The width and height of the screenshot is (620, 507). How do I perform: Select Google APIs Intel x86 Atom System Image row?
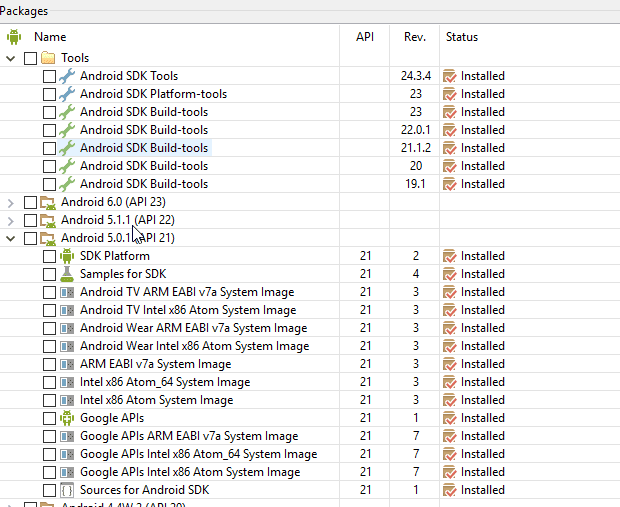point(190,472)
